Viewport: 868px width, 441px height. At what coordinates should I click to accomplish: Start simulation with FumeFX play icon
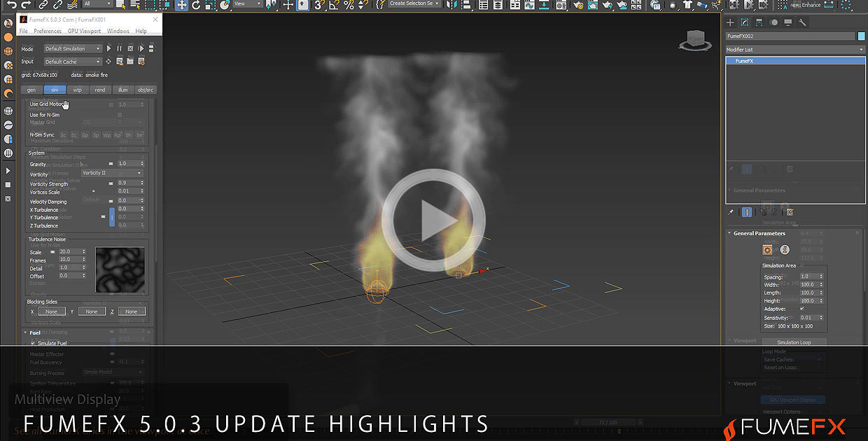point(108,48)
